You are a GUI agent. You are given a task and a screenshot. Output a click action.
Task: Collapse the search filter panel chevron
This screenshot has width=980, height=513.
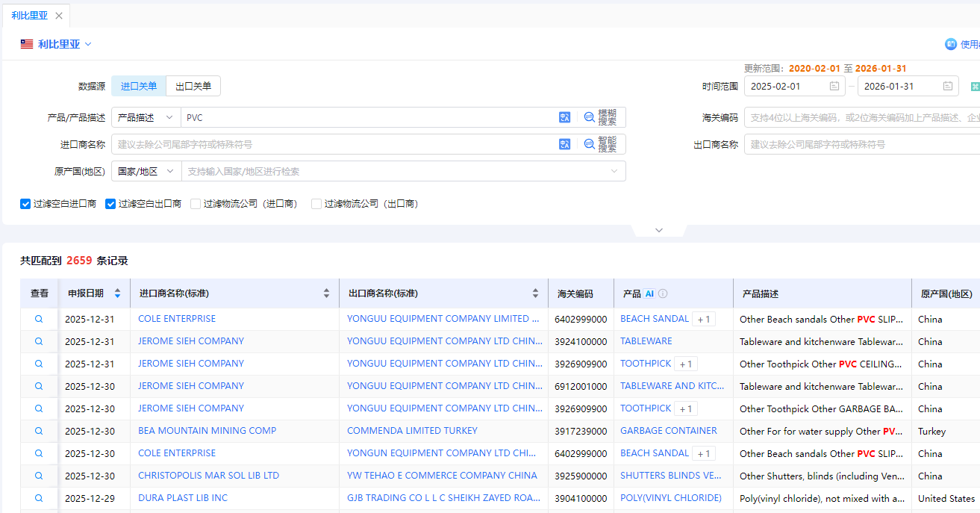(658, 230)
